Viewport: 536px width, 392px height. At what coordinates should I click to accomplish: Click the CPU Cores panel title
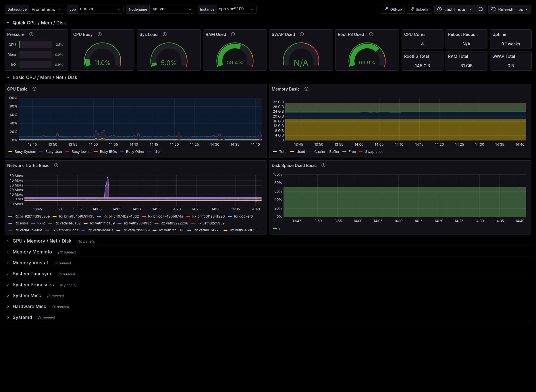click(x=415, y=34)
